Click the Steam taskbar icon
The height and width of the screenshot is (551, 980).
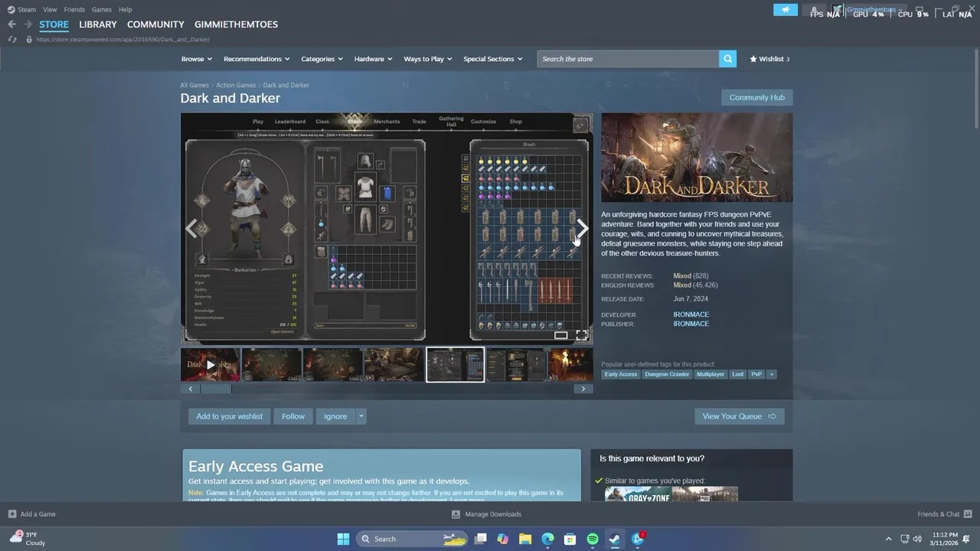point(615,539)
